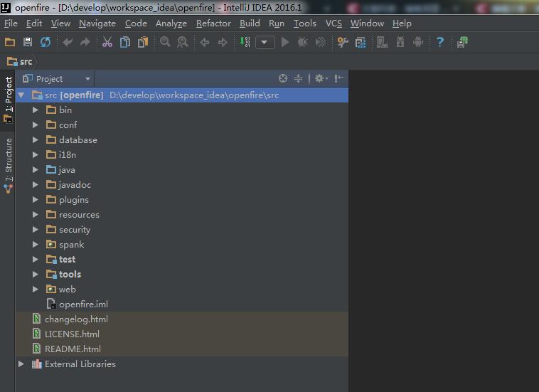Open the File menu
The width and height of the screenshot is (539, 392).
coord(11,23)
